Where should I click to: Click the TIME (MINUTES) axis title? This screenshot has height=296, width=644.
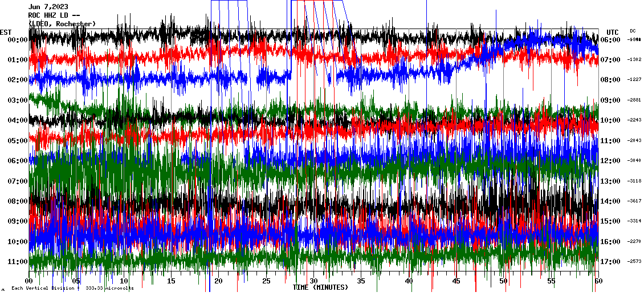click(320, 287)
